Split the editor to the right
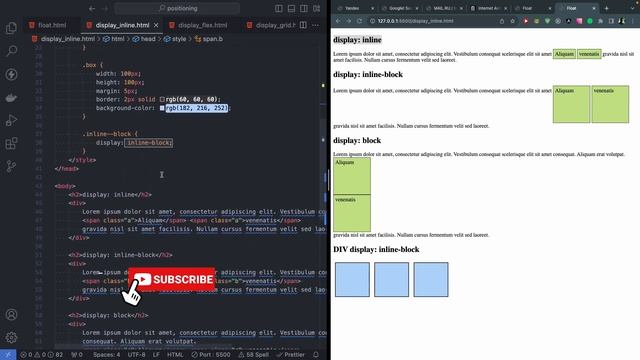Image resolution: width=640 pixels, height=360 pixels. 303,25
